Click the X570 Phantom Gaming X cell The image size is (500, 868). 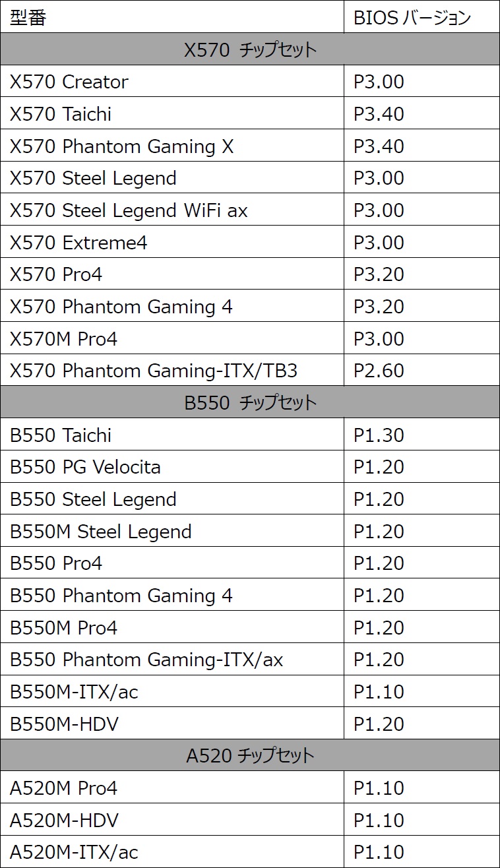(122, 146)
